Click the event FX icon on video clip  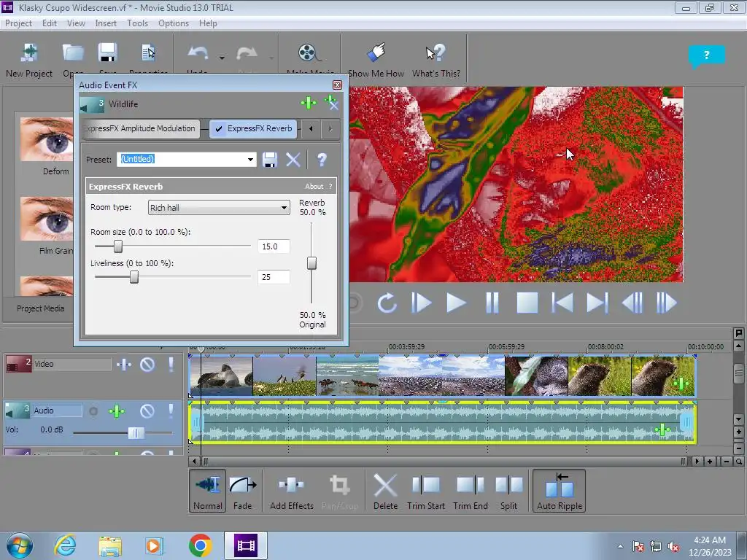pos(681,384)
